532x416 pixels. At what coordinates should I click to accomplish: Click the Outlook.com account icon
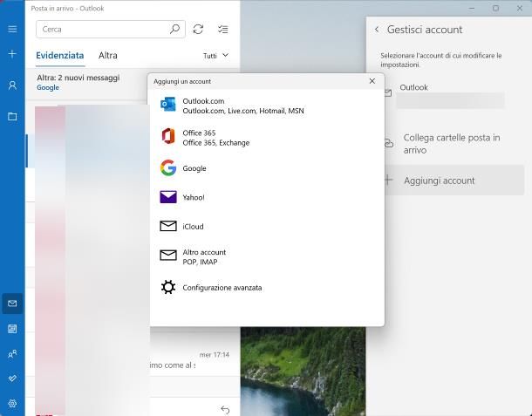pyautogui.click(x=168, y=105)
